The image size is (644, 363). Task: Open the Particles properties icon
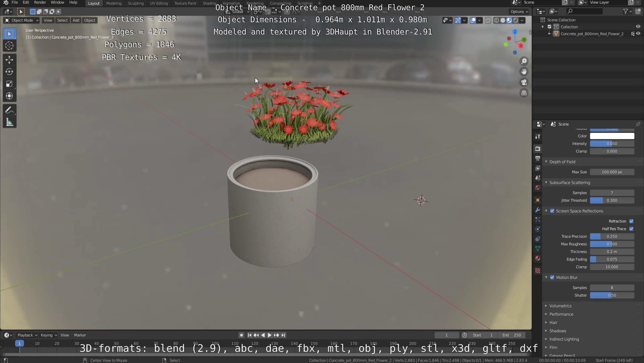point(538,220)
